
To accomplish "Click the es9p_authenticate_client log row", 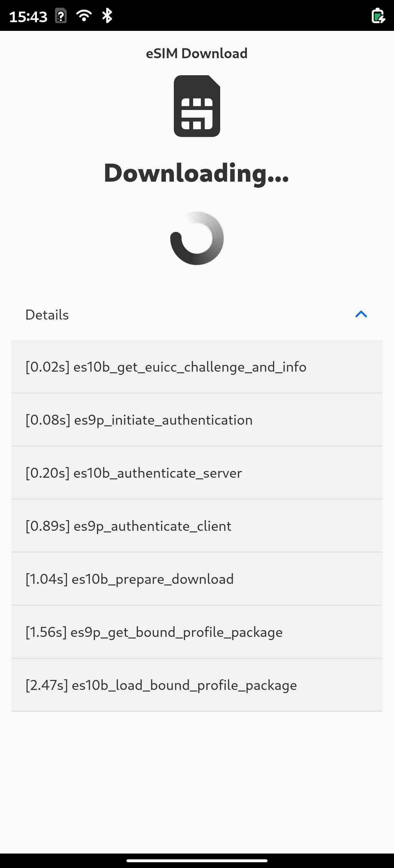I will coord(197,526).
